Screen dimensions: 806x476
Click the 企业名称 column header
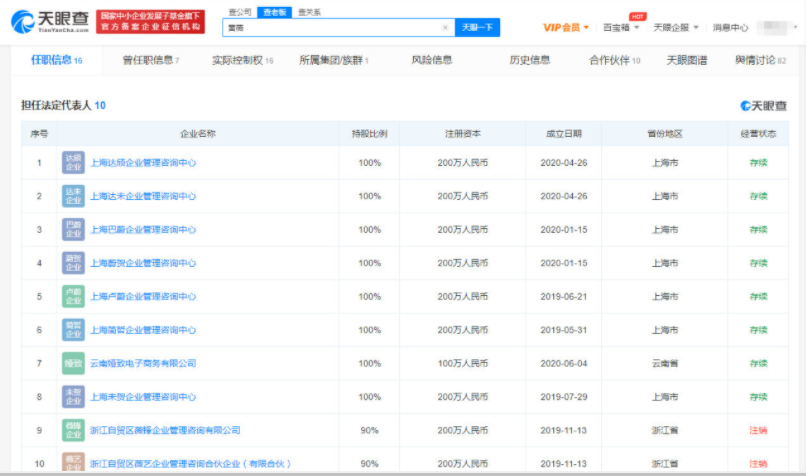197,134
